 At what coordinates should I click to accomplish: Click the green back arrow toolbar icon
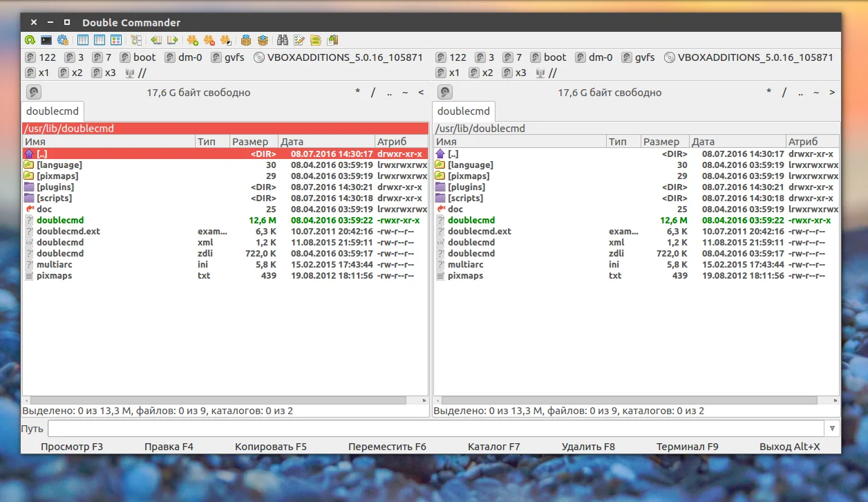(155, 40)
